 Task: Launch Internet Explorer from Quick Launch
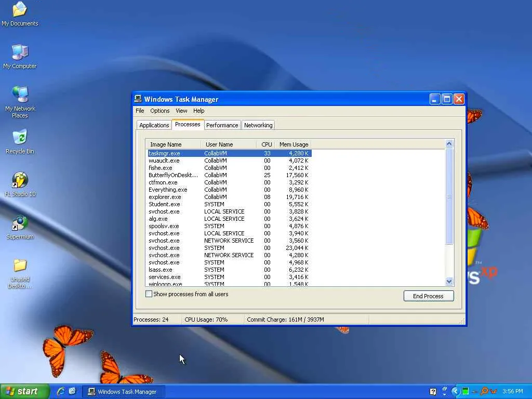coord(60,391)
